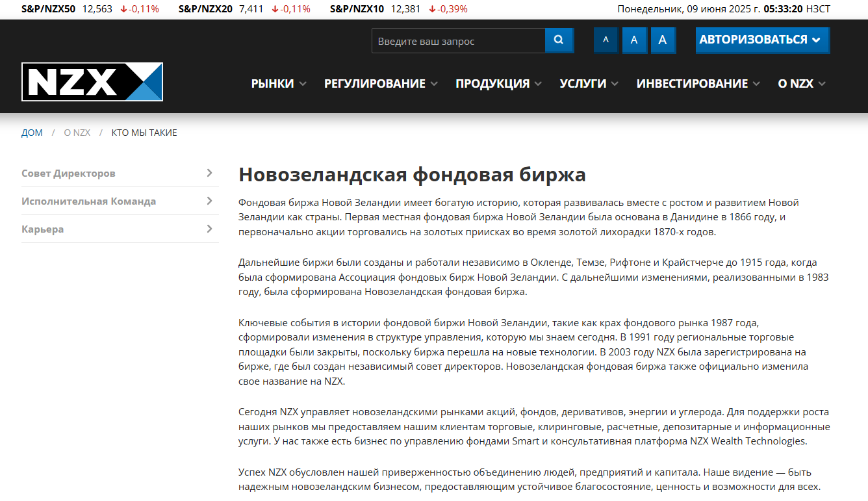Click the chevron next to Исполнительная Команда
Screen dimensions: 868x501
pos(209,201)
